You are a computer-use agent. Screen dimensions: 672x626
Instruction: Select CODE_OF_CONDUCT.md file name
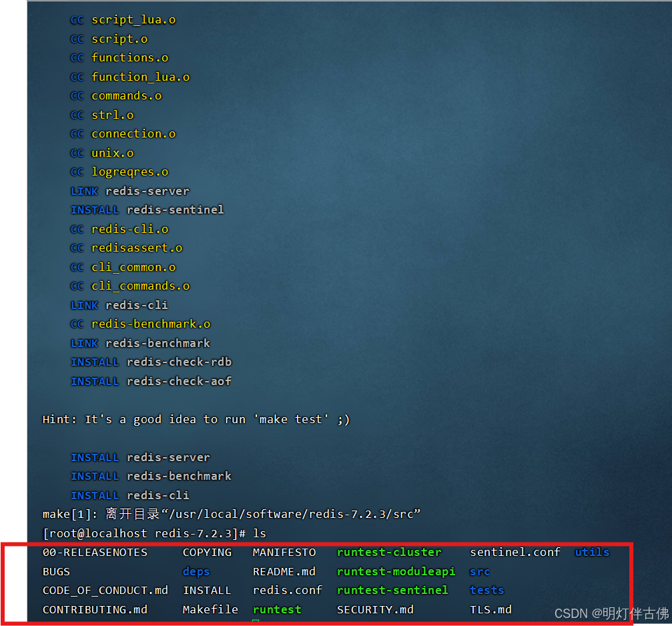(105, 591)
